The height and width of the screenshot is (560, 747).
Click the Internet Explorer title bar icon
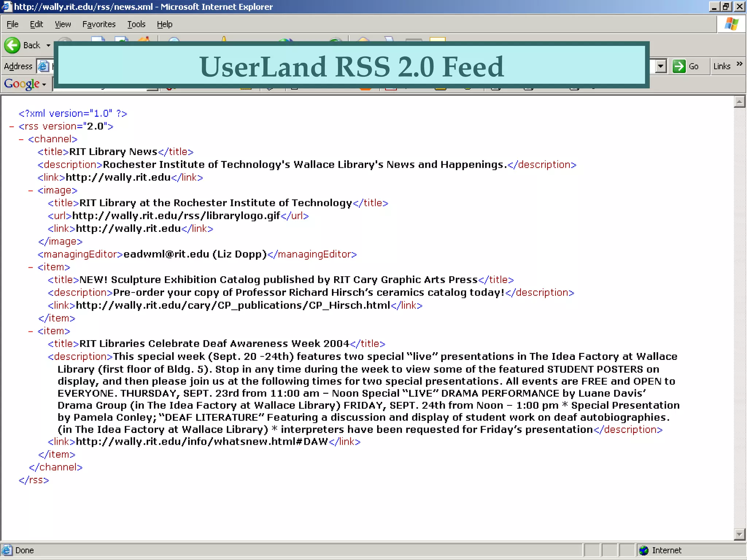pos(7,7)
